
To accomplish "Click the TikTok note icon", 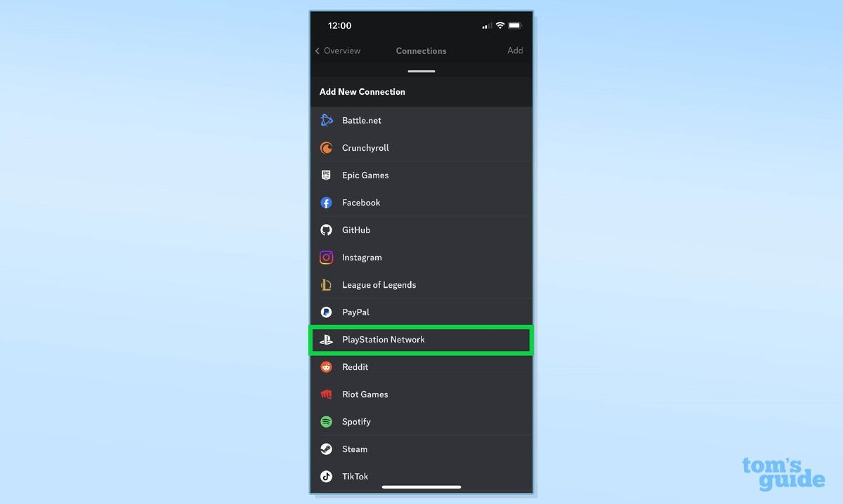I will tap(326, 476).
